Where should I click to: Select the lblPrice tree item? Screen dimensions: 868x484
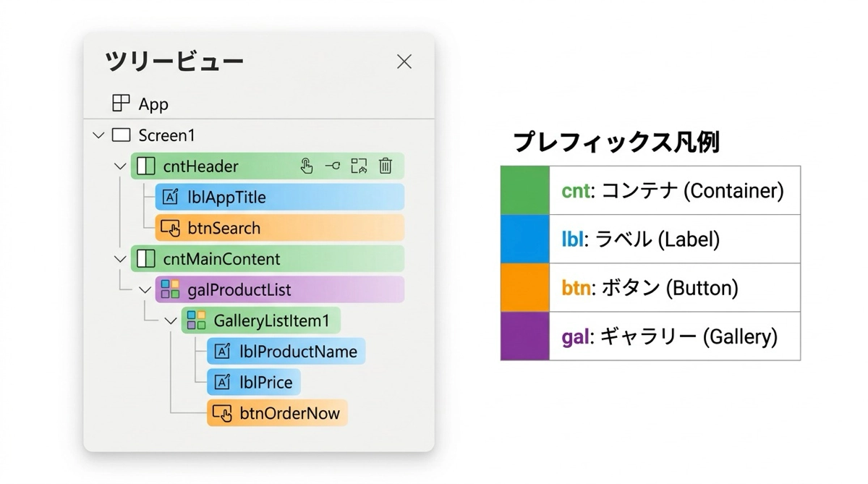coord(265,382)
